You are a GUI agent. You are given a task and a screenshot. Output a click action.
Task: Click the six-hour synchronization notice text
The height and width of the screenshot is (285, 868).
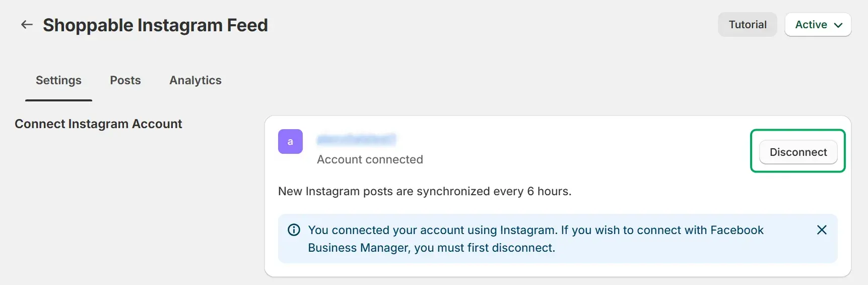[x=425, y=191]
